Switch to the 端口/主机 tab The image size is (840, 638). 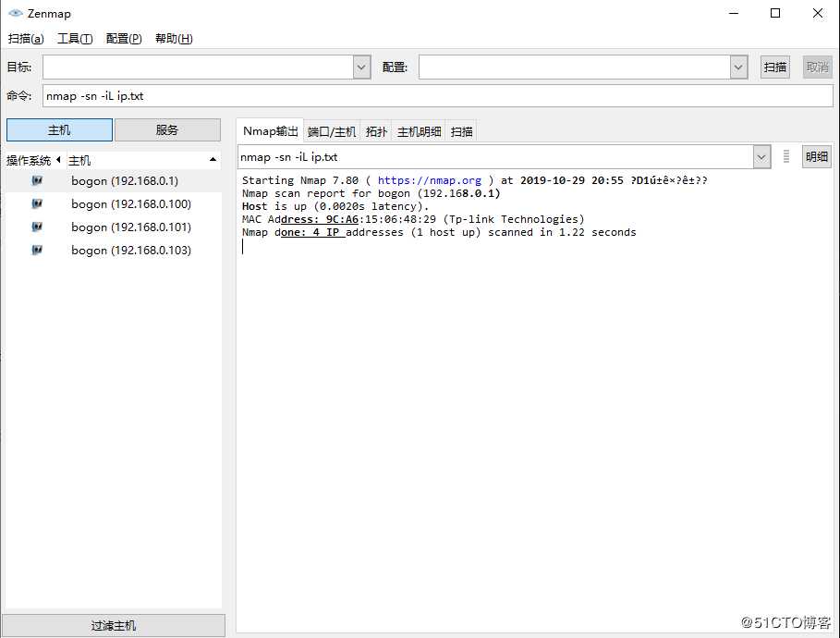point(332,131)
